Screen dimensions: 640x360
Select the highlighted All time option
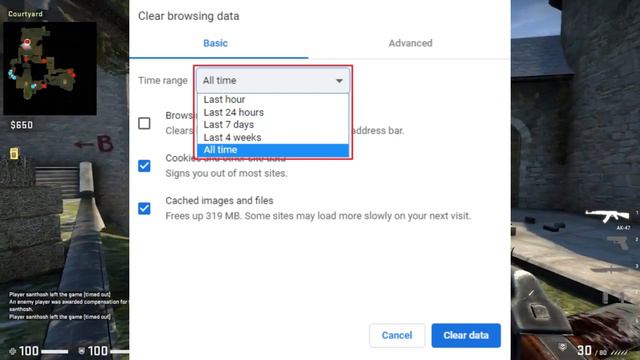273,150
